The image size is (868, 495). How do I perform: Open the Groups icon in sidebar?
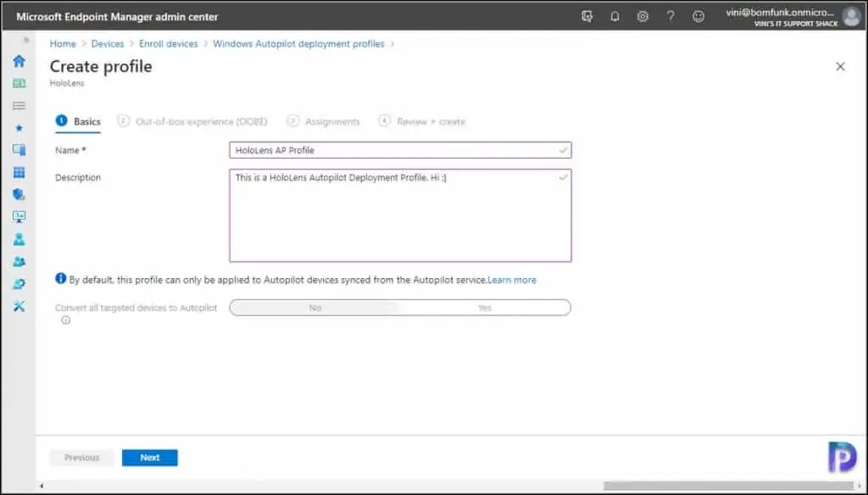coord(19,260)
